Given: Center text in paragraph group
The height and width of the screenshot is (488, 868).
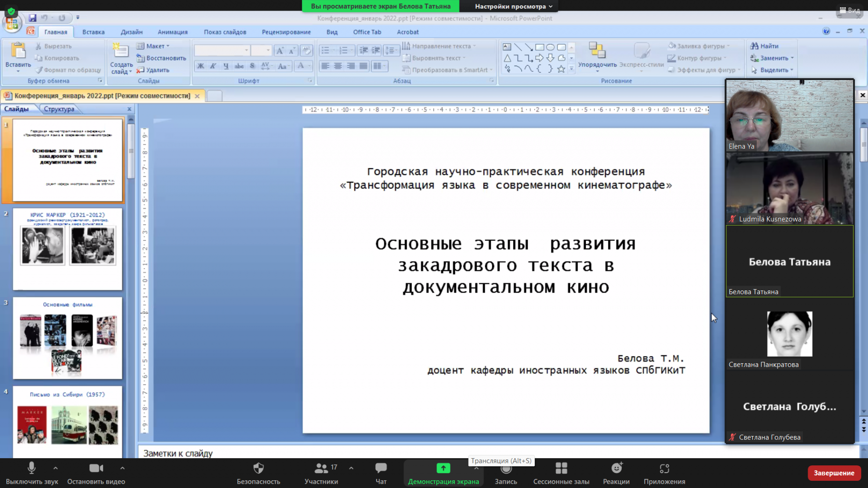Looking at the screenshot, I should pyautogui.click(x=338, y=66).
